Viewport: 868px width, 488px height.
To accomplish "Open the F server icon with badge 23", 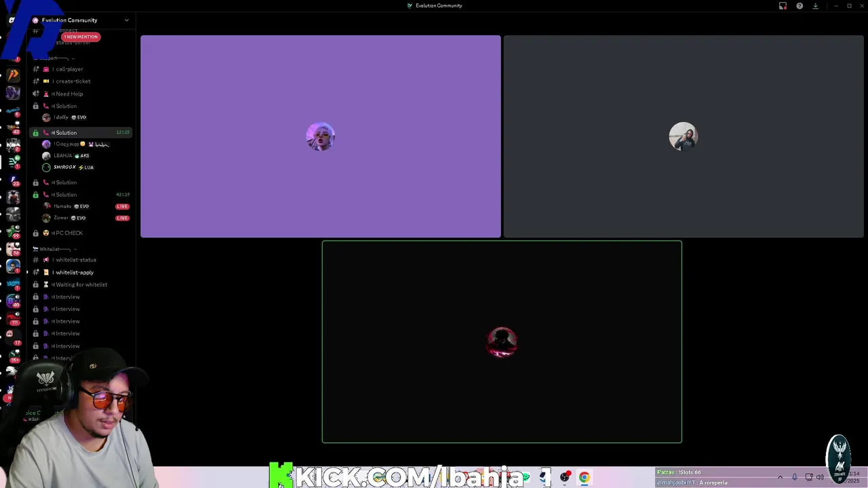I will 13,180.
